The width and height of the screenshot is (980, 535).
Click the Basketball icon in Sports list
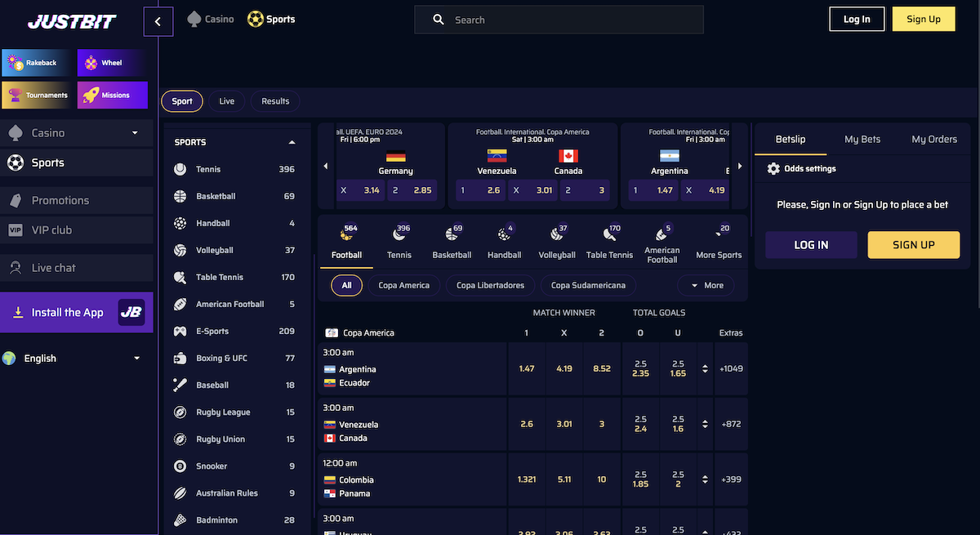(x=180, y=196)
